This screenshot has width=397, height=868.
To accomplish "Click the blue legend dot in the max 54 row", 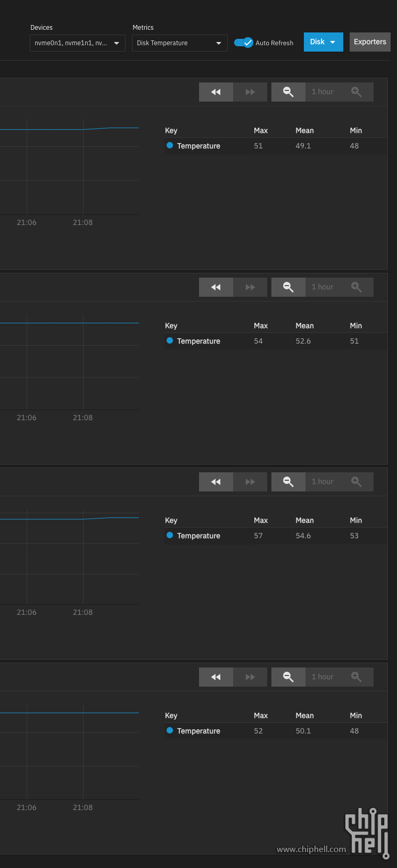I will tap(170, 340).
